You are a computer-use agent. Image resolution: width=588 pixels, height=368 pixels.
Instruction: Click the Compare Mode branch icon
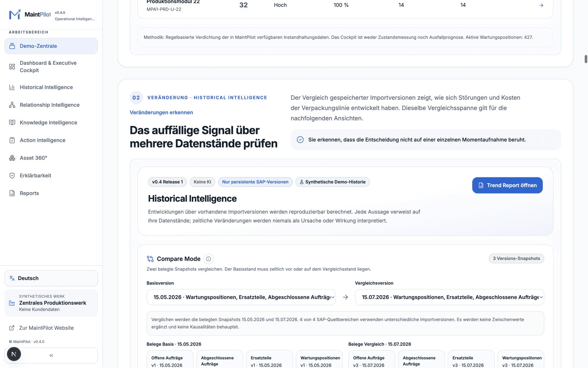coord(150,259)
